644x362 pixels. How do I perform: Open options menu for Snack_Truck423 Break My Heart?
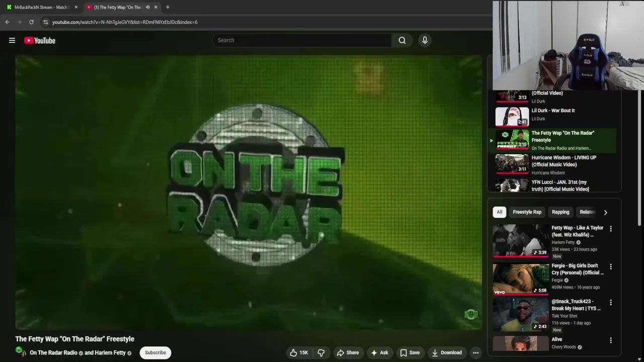(x=611, y=303)
